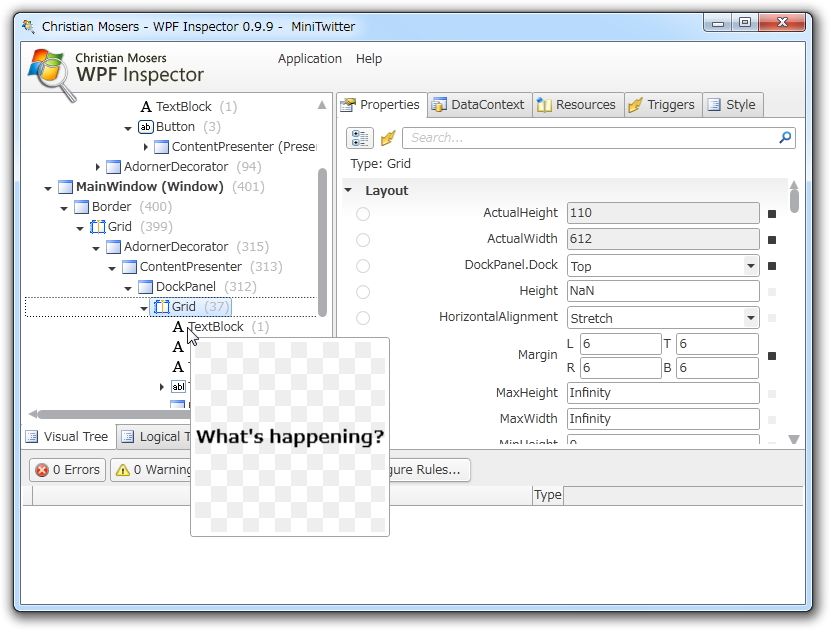This screenshot has height=631, width=830.
Task: Click the Button (3) node icon
Action: point(146,127)
